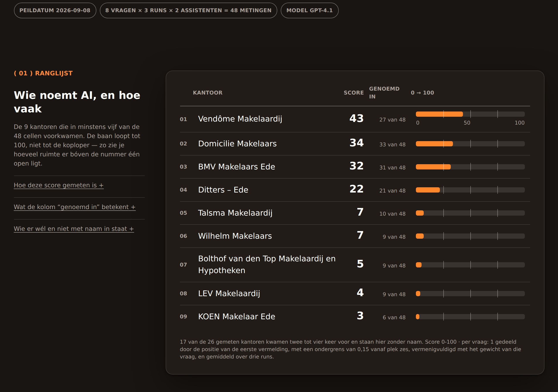Select 'LEV Makelaardij' row name
Screen dimensions: 558x392
[229, 293]
